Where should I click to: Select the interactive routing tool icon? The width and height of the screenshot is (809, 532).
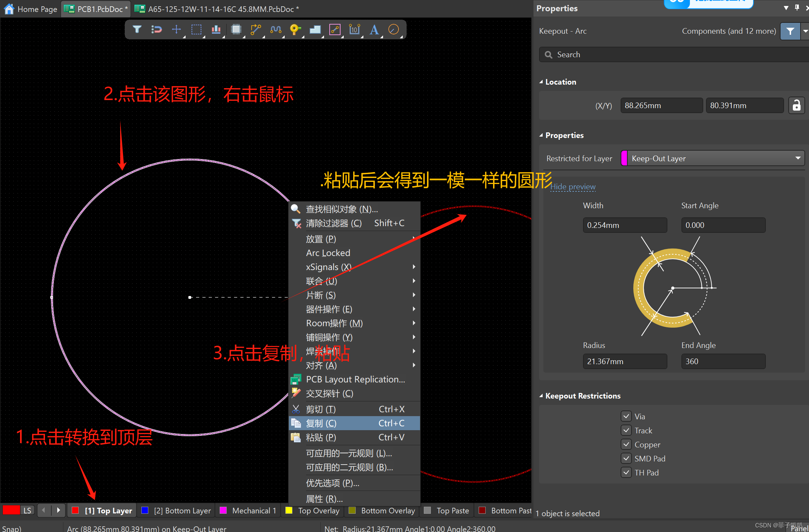coord(255,29)
